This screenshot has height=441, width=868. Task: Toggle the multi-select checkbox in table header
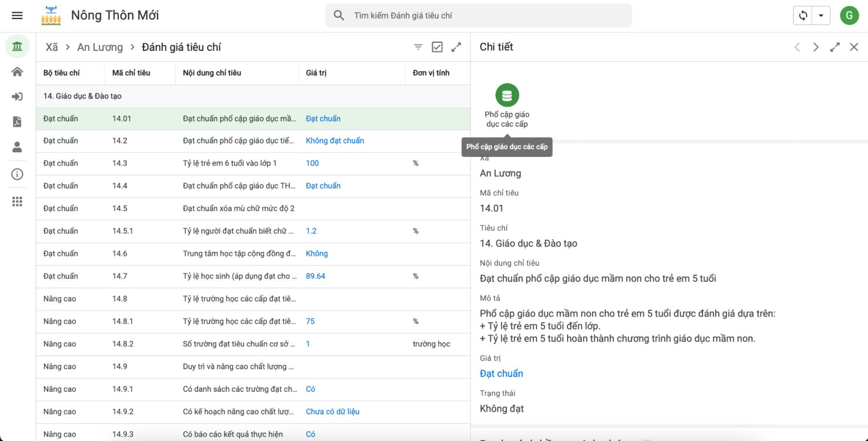tap(437, 47)
